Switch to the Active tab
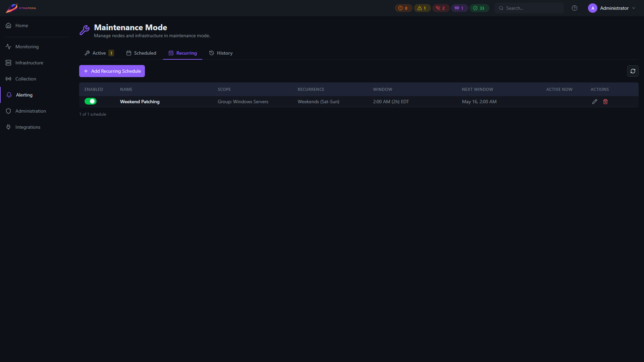Viewport: 644px width, 362px height. [x=99, y=53]
